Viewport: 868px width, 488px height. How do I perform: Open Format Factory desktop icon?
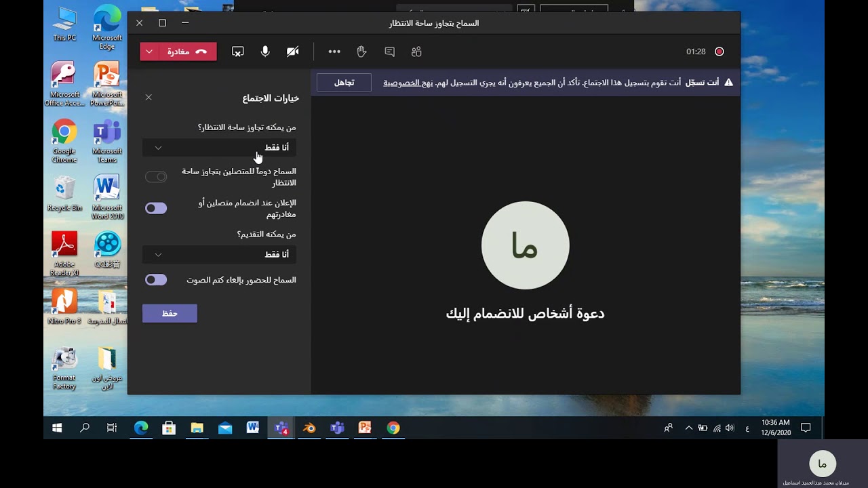click(64, 368)
